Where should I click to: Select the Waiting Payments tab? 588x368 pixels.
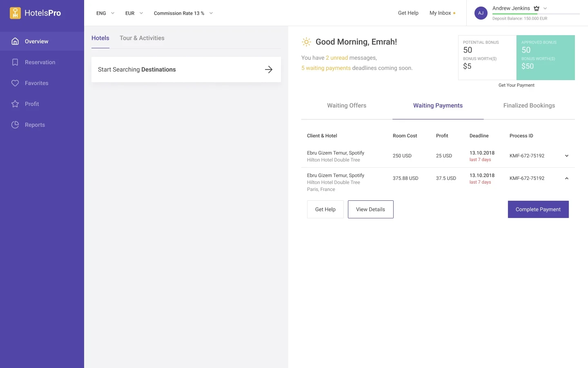click(x=438, y=105)
